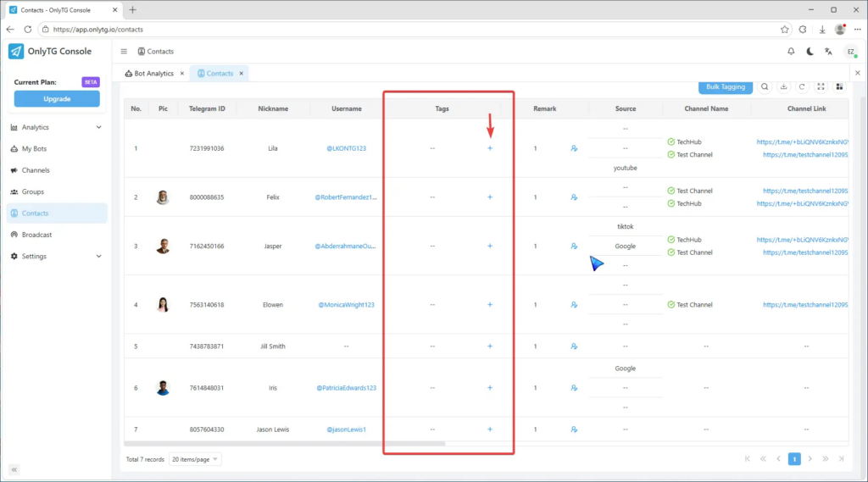This screenshot has width=868, height=482.
Task: Click the search icon beside Bulk Tagging
Action: [x=765, y=86]
